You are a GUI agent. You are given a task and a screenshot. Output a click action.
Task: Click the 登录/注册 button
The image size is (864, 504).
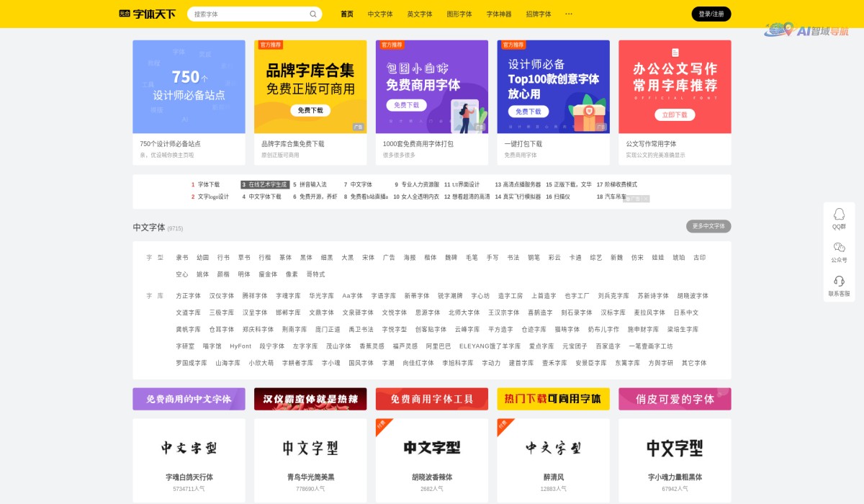pos(711,14)
